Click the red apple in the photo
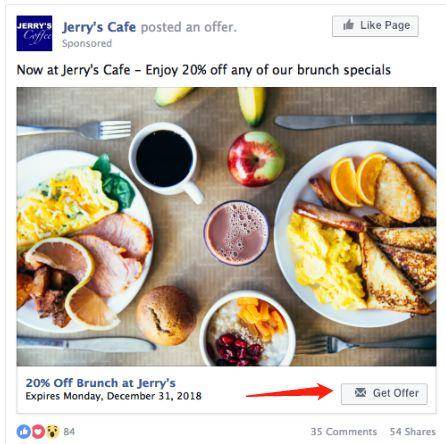The width and height of the screenshot is (446, 444). pos(256,158)
